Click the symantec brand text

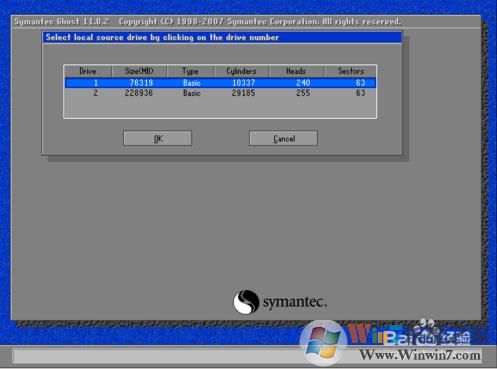(x=295, y=302)
